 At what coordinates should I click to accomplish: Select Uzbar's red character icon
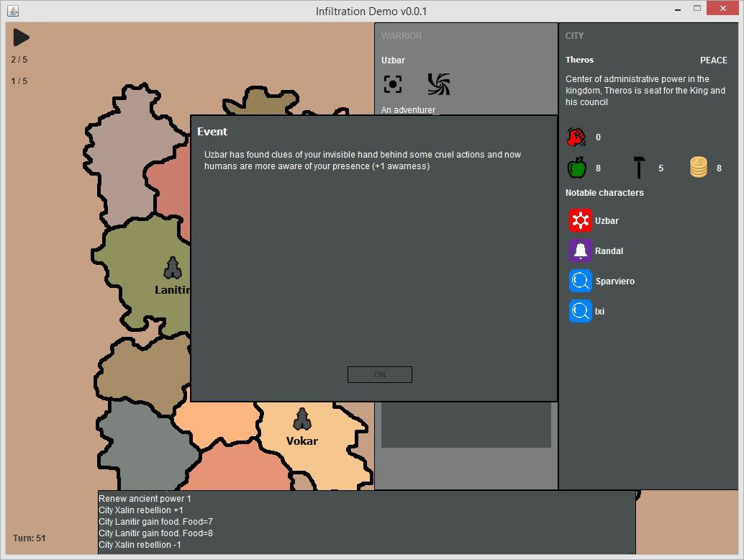coord(580,220)
